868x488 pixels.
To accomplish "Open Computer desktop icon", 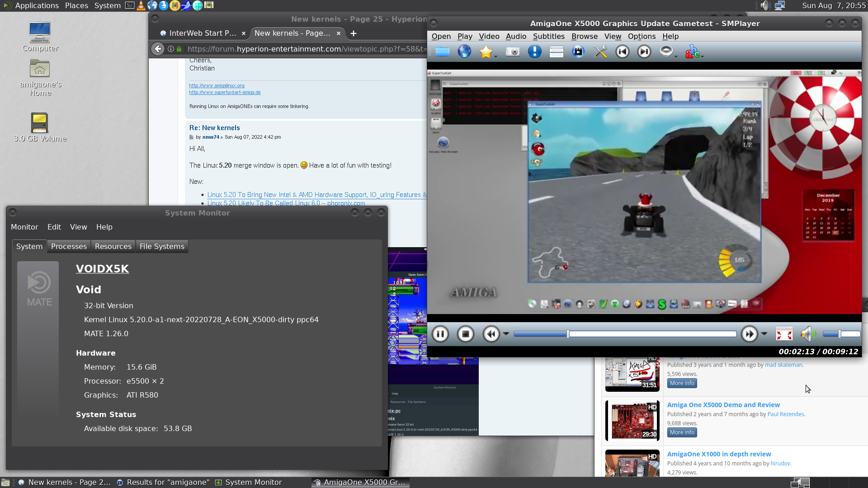I will (x=40, y=37).
